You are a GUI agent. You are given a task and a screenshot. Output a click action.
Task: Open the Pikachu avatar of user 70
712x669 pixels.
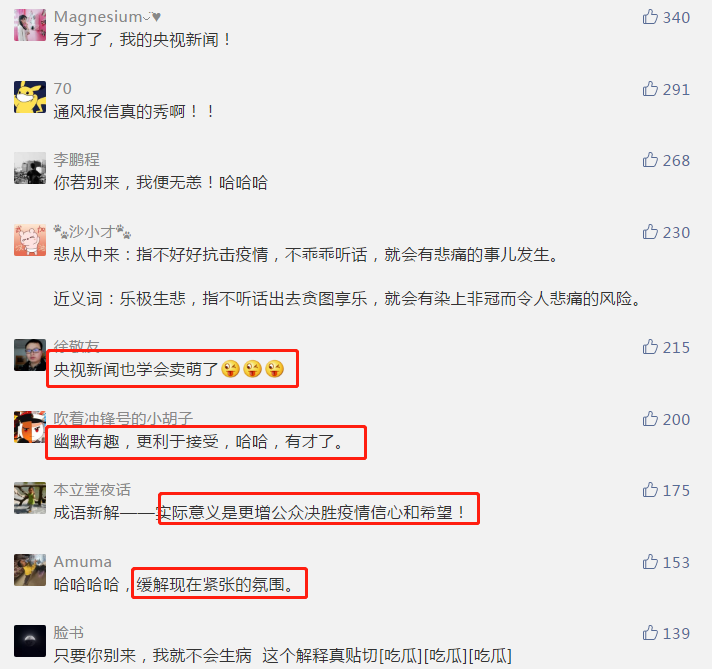tap(30, 97)
